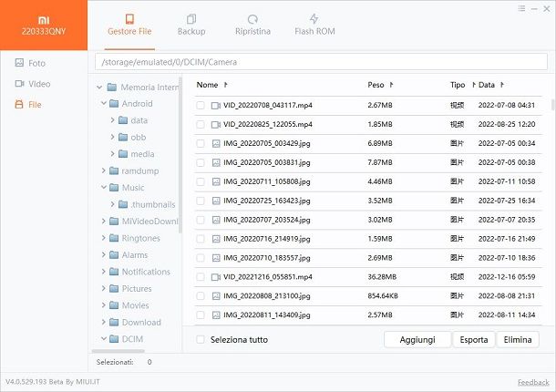Click the path field /storage/emulated/0/DCIM/Camera
The height and width of the screenshot is (392, 556).
[x=321, y=62]
